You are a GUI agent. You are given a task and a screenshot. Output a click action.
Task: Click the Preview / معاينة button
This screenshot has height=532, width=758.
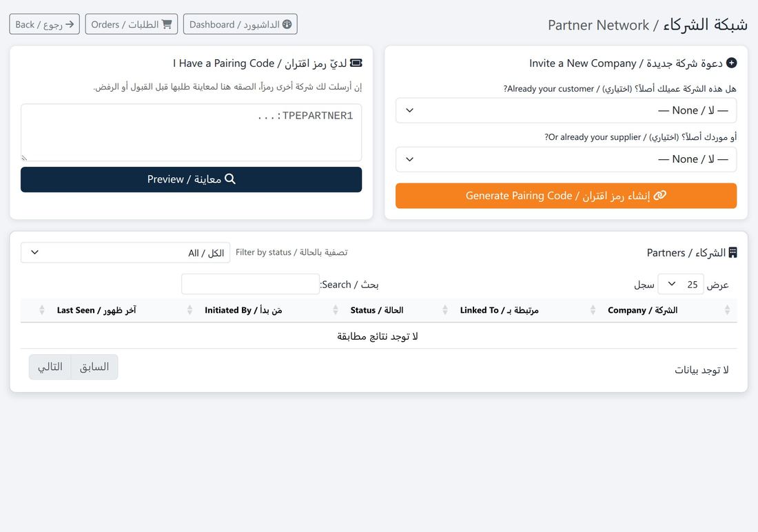(191, 179)
